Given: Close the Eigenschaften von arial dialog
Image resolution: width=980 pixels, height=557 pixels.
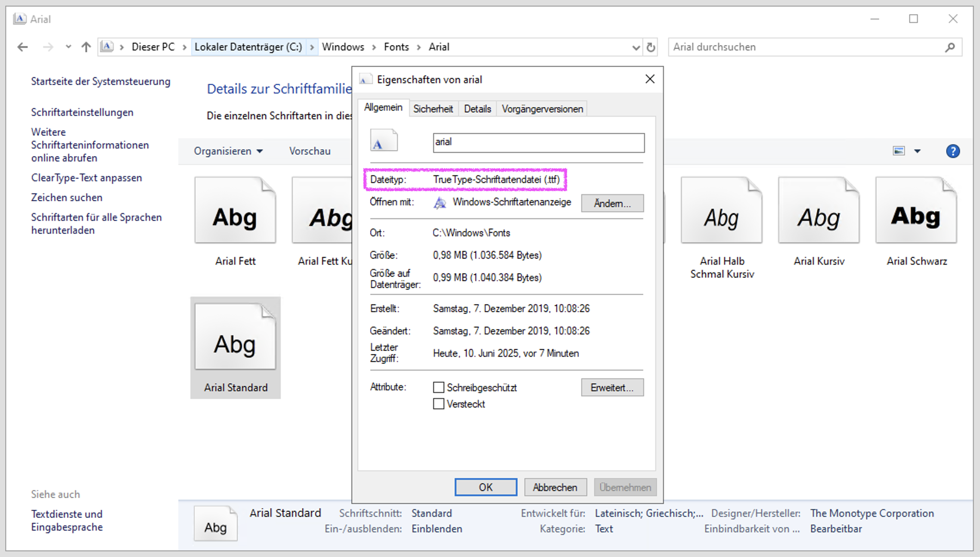Looking at the screenshot, I should (650, 79).
